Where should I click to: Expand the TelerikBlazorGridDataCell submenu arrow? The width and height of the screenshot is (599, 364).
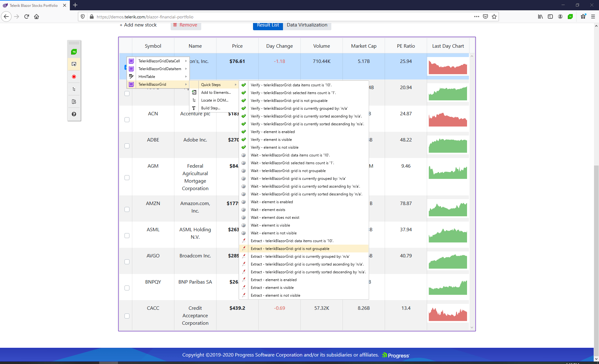186,61
